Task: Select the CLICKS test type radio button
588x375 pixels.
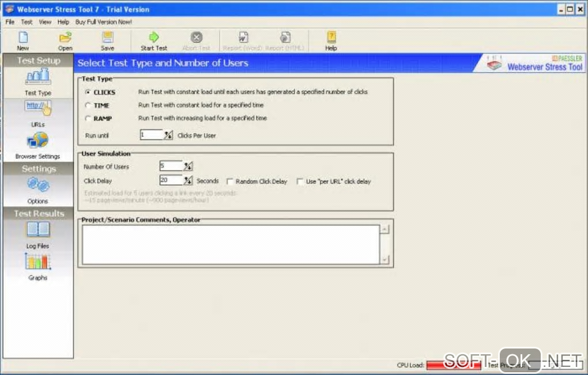Action: click(88, 92)
